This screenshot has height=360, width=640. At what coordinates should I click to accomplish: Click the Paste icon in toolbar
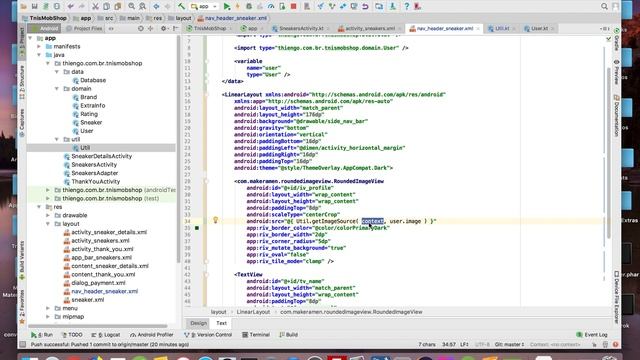point(118,7)
